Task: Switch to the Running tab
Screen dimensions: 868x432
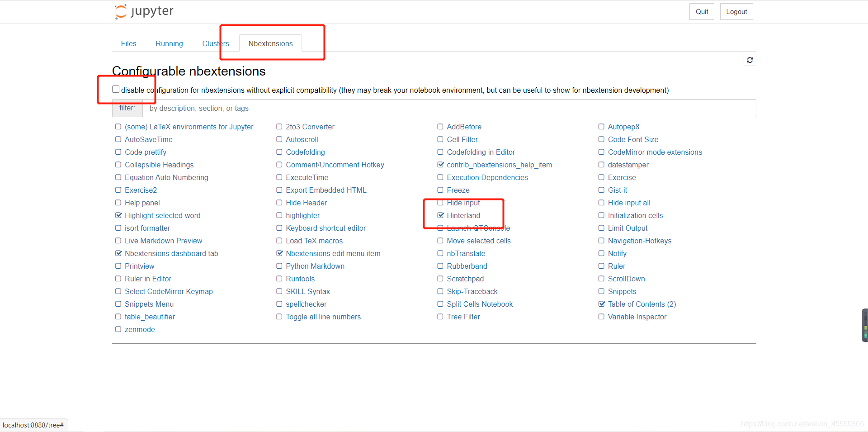Action: coord(169,43)
